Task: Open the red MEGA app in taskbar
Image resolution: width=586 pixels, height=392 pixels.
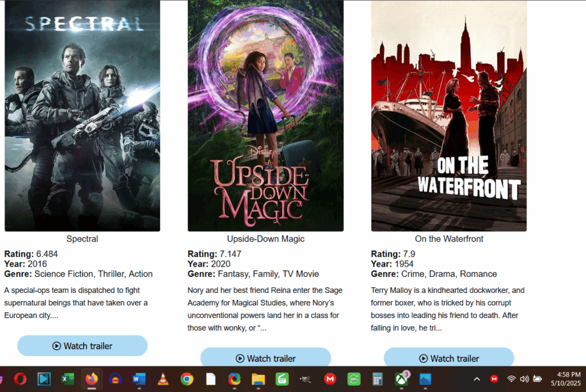Action: [330, 379]
